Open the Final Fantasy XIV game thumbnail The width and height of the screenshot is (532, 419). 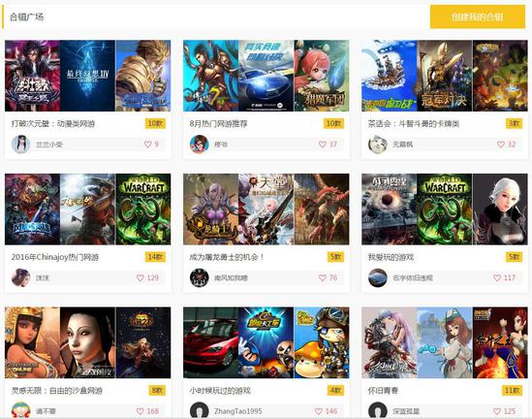point(87,76)
